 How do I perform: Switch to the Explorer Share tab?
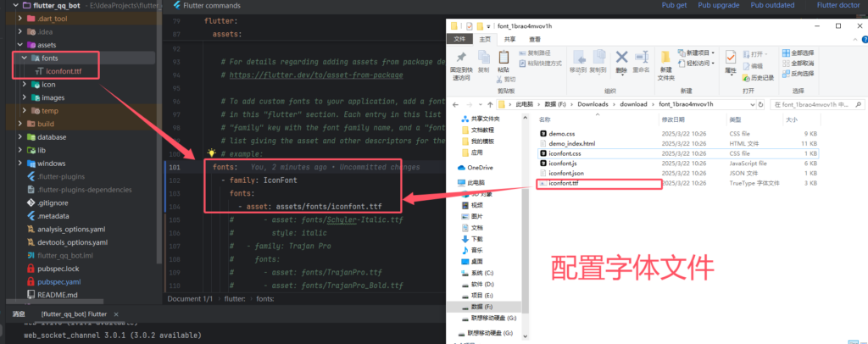(x=509, y=39)
